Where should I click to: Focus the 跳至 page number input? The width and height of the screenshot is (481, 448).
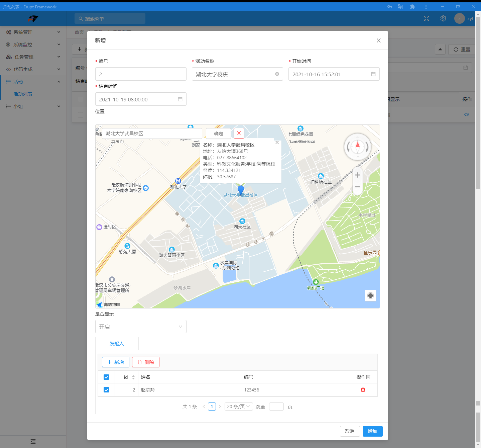point(276,407)
